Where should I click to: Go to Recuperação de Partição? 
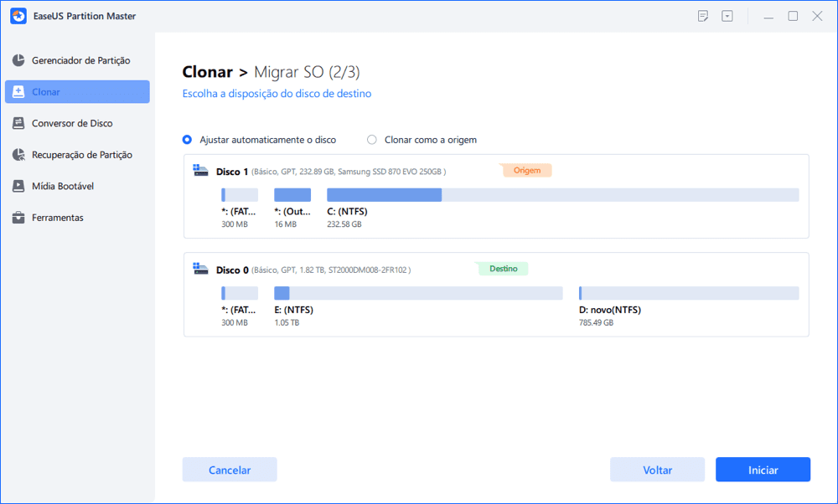[x=77, y=155]
